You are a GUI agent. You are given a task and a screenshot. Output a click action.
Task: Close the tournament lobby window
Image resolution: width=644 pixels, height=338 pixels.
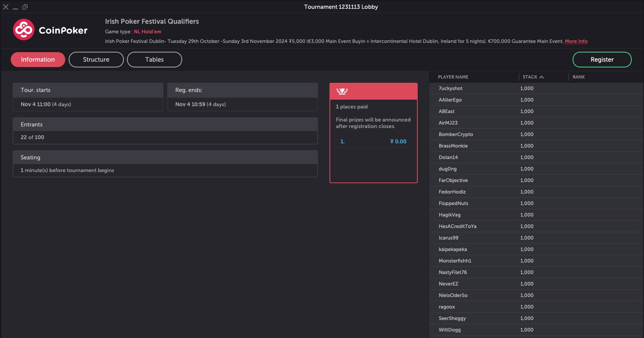(x=6, y=7)
